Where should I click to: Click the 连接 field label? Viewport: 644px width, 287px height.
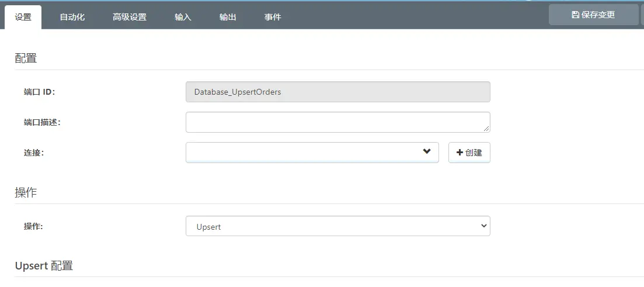pos(34,153)
